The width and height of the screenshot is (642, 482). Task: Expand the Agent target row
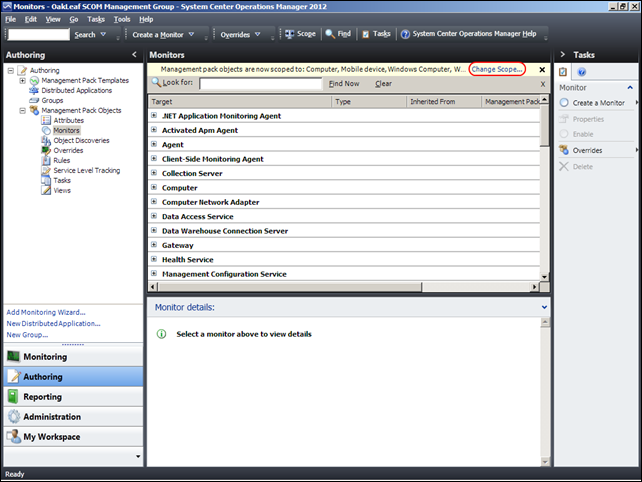154,144
